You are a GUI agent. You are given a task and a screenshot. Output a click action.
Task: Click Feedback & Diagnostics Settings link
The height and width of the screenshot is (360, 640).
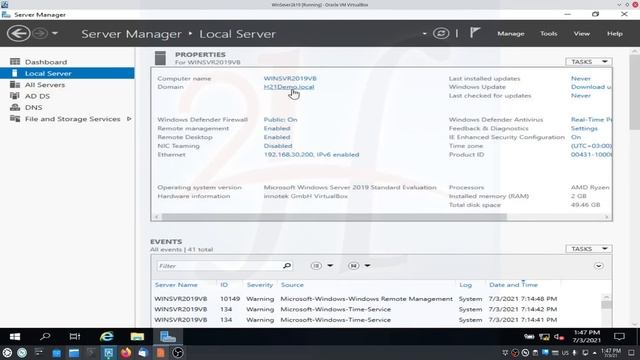click(584, 128)
